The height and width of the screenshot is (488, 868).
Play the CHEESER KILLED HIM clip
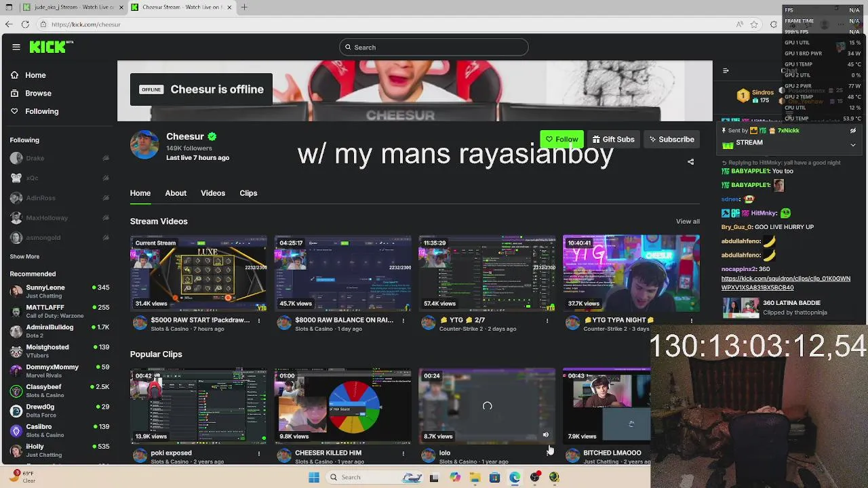click(x=342, y=406)
